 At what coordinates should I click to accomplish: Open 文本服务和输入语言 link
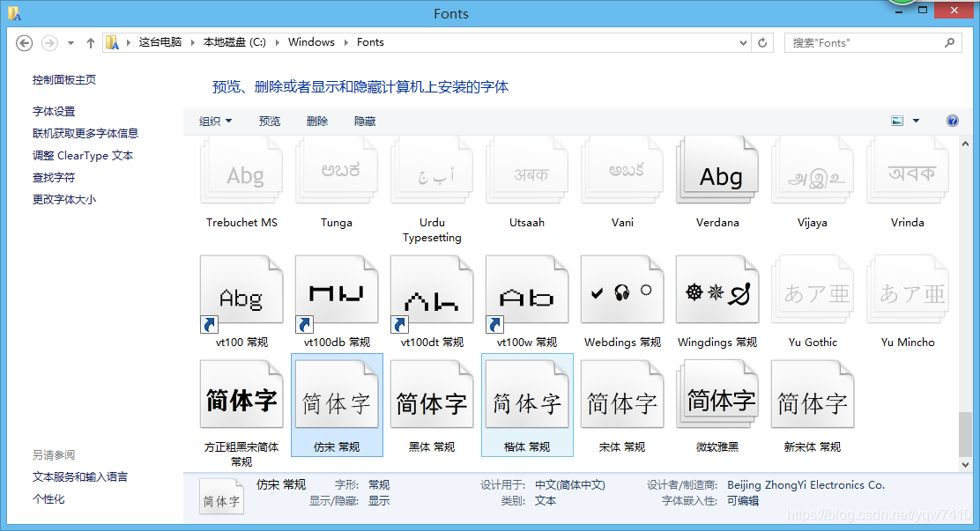(80, 476)
